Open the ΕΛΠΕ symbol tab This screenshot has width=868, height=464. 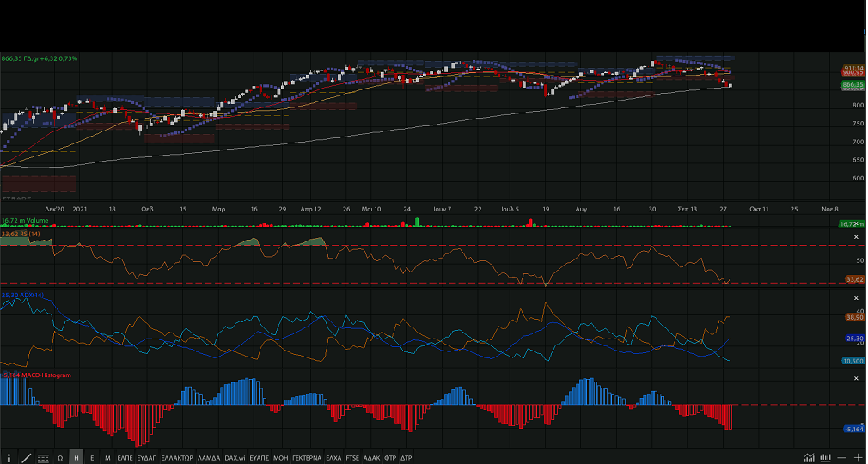(x=125, y=458)
